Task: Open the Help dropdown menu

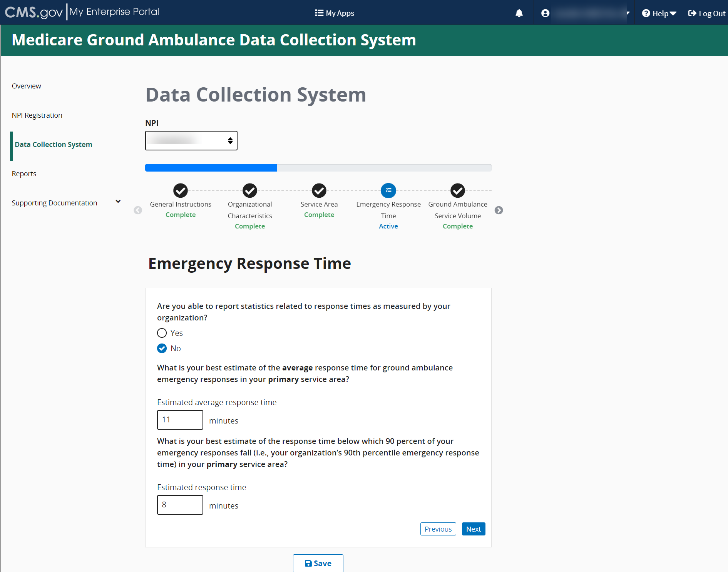Action: (x=659, y=13)
